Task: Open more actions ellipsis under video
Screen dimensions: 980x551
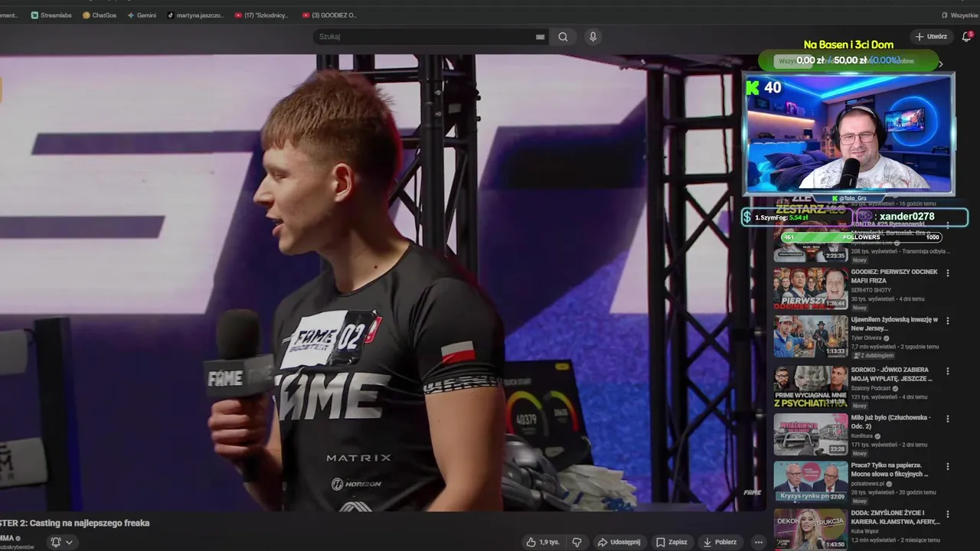Action: click(x=759, y=542)
